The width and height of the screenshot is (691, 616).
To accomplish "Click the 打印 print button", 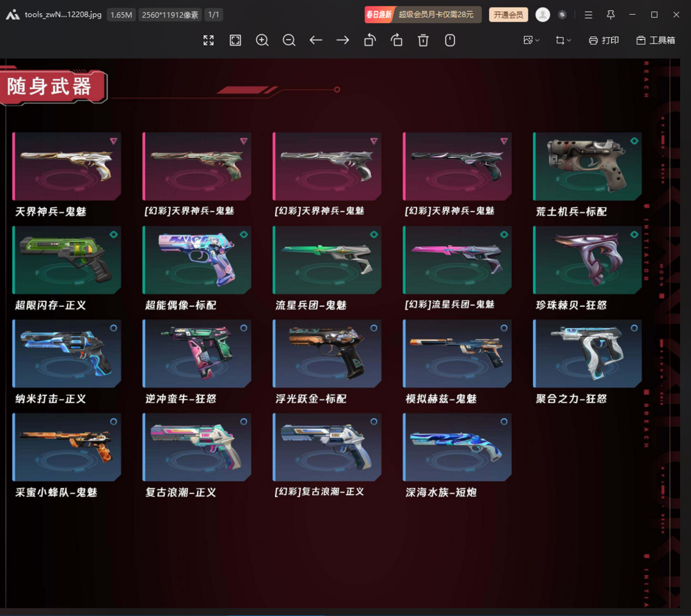I will [604, 40].
